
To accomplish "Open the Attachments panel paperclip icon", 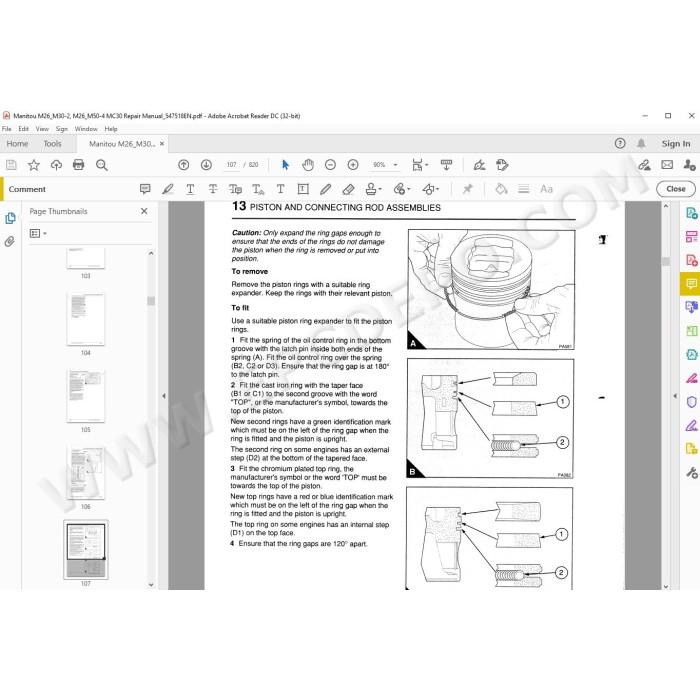I will (10, 242).
